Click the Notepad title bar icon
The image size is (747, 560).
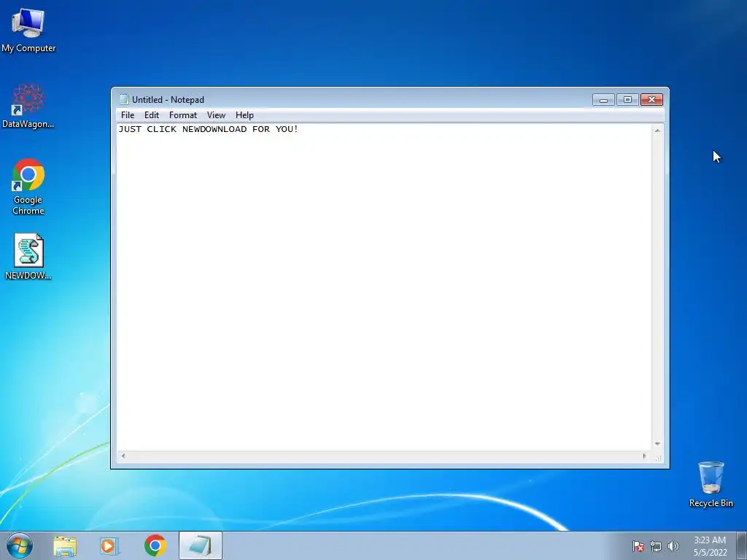coord(124,99)
